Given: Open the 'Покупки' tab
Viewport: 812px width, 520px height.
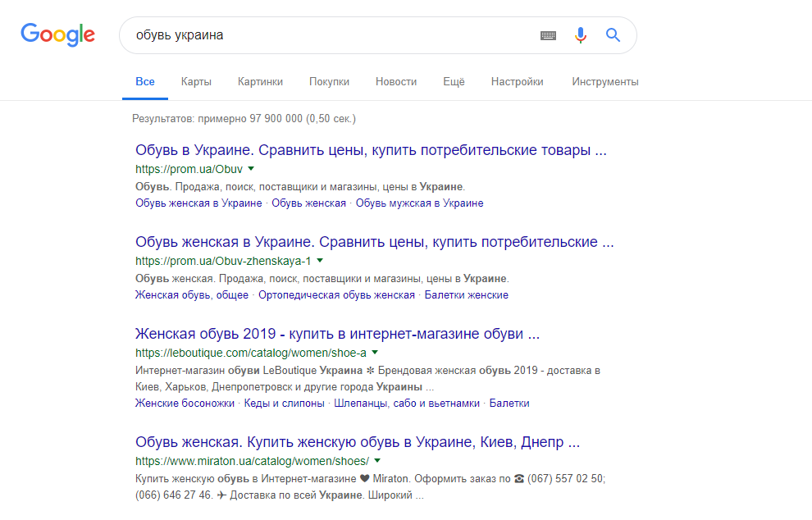Looking at the screenshot, I should [330, 82].
